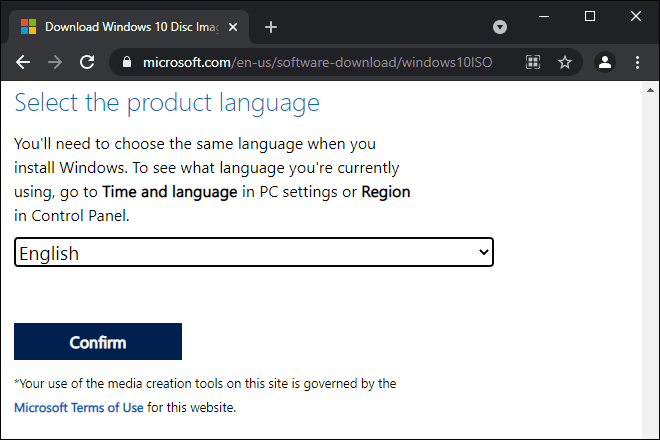
Task: Click the scrollbar up arrow
Action: [650, 90]
